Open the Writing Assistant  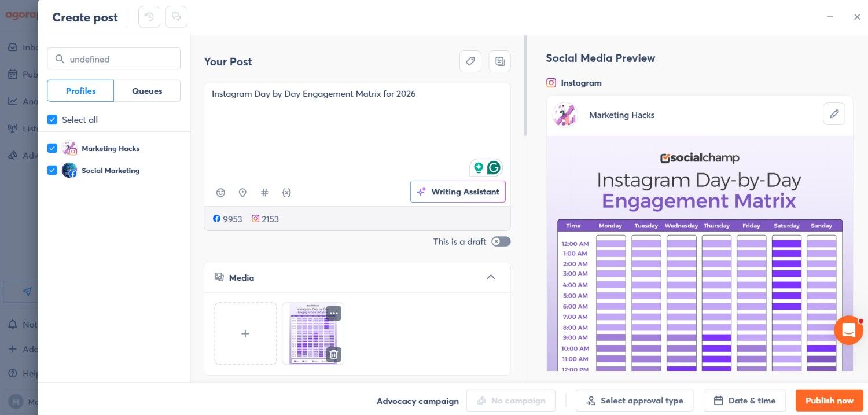point(458,192)
